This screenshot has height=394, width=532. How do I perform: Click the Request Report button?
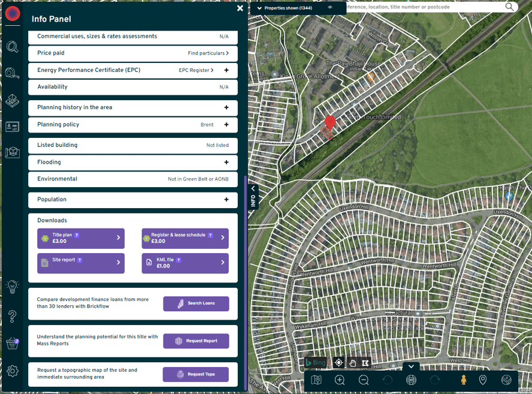196,341
